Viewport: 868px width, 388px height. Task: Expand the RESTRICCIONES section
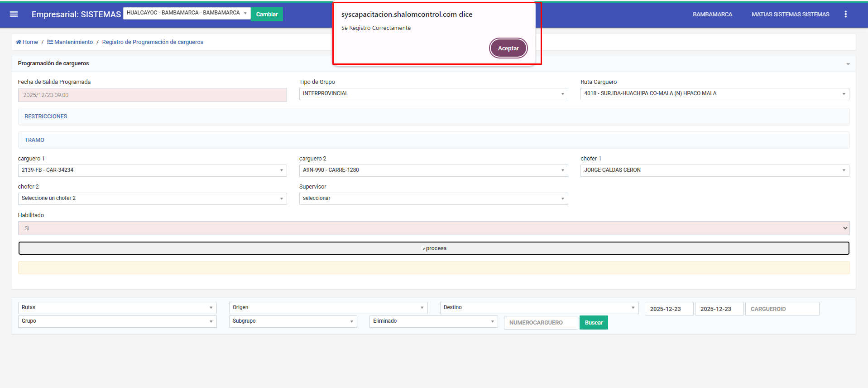pyautogui.click(x=46, y=116)
